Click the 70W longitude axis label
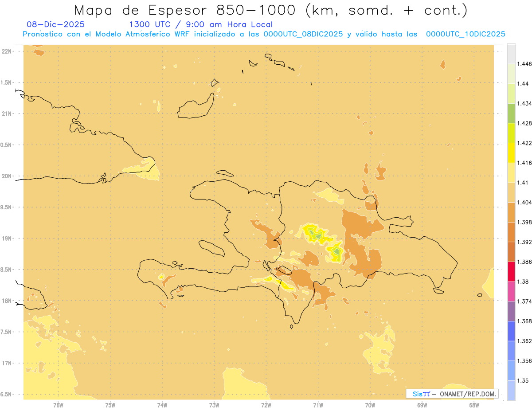 click(x=370, y=405)
